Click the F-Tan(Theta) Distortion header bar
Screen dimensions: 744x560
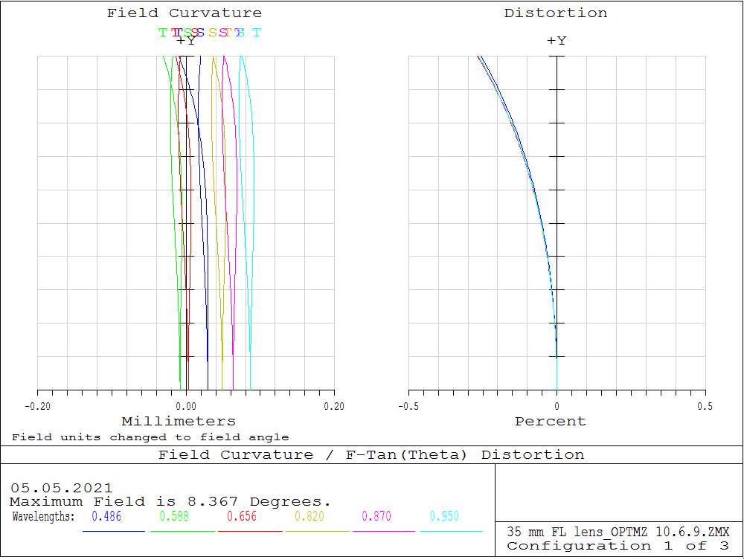point(372,454)
